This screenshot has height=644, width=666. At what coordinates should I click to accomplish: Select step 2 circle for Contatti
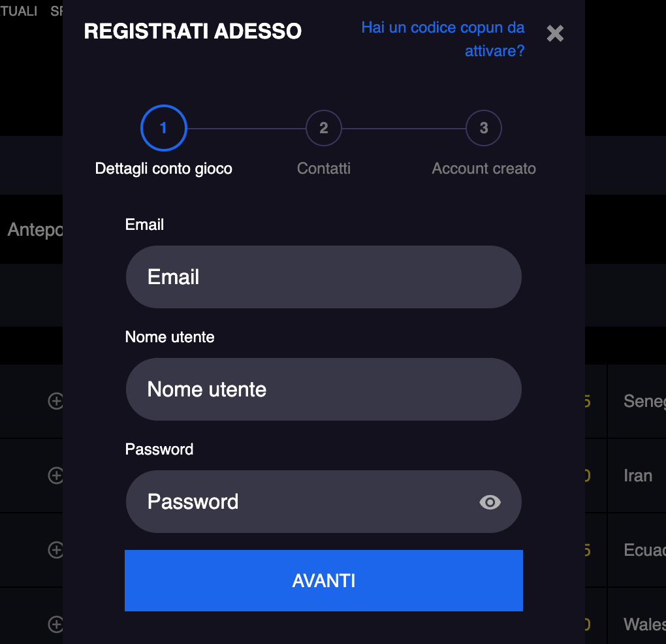(x=323, y=128)
